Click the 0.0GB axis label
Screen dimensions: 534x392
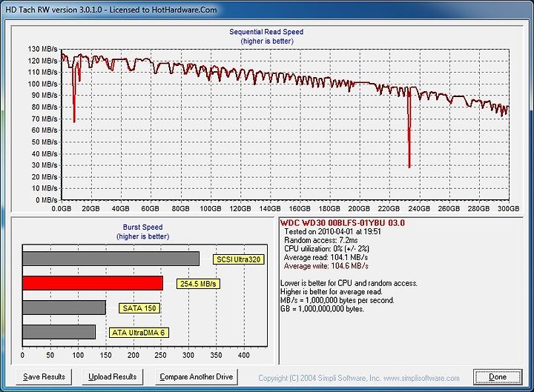(x=62, y=208)
